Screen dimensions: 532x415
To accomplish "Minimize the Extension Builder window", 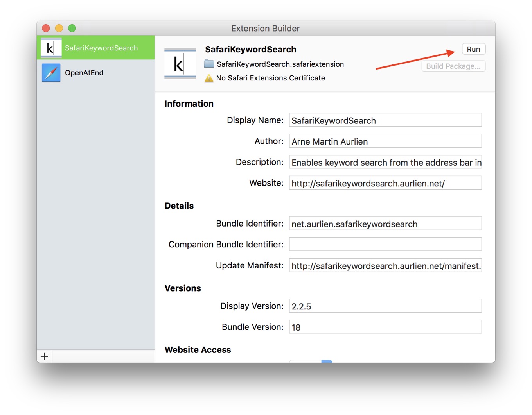I will [x=59, y=28].
